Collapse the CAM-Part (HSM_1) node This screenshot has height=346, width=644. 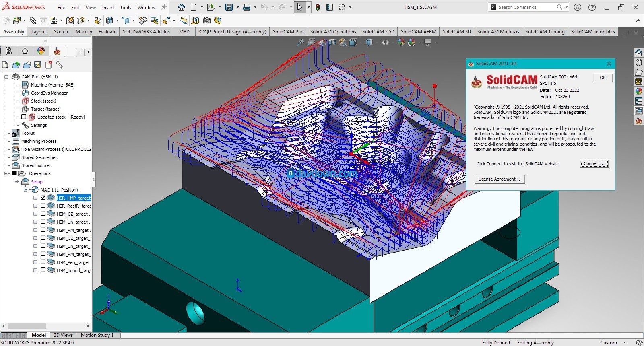6,77
